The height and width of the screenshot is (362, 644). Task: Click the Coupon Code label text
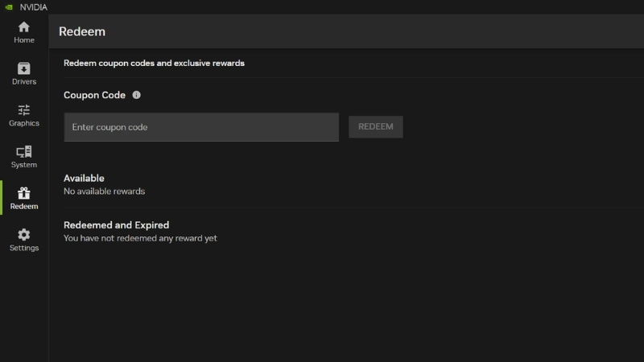tap(94, 95)
